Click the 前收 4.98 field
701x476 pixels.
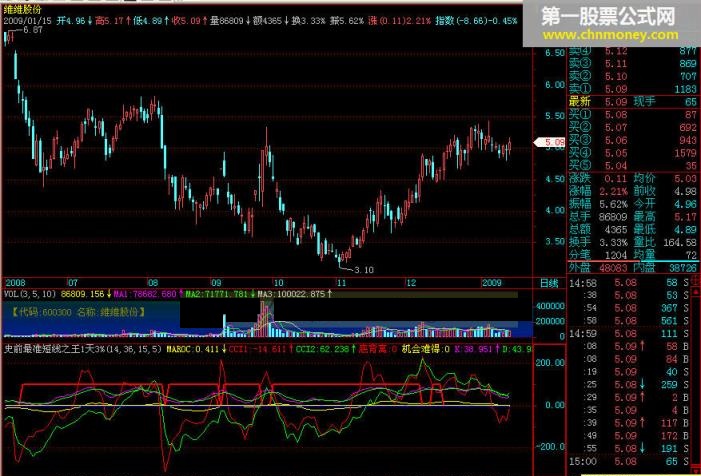click(x=665, y=191)
